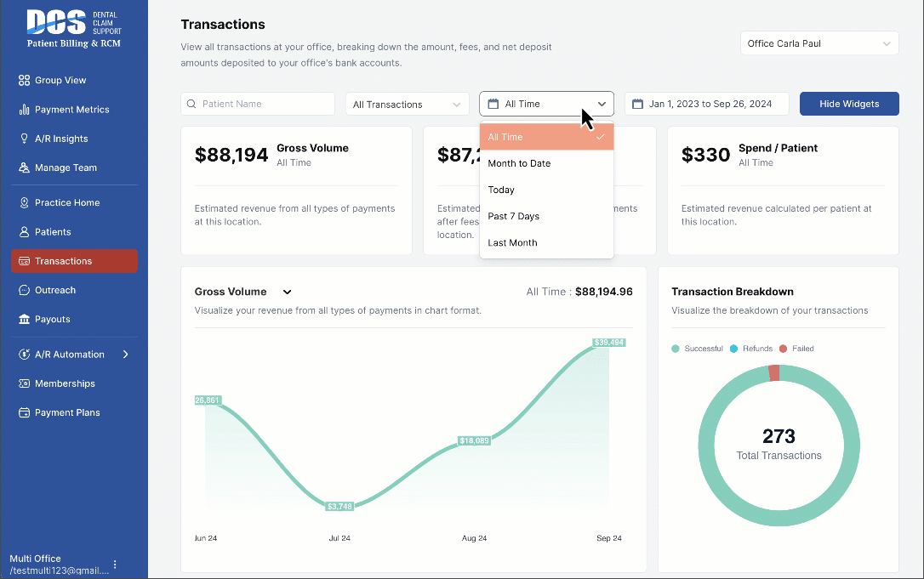Open Payouts bank icon
This screenshot has height=579, width=924.
pos(25,320)
